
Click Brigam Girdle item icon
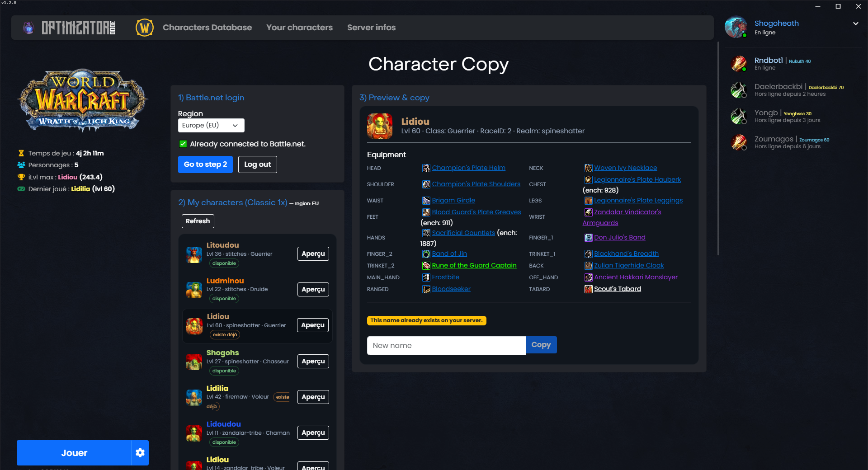pos(426,201)
